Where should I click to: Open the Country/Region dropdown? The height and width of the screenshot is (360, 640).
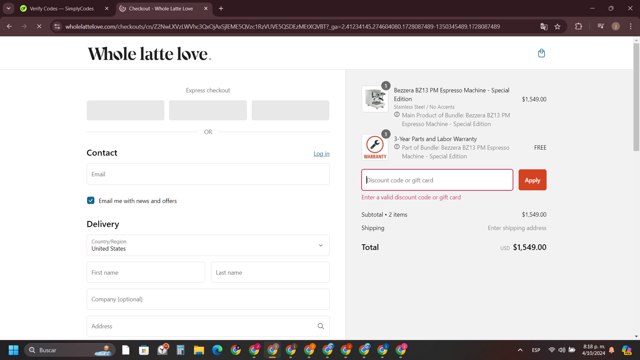pyautogui.click(x=208, y=245)
